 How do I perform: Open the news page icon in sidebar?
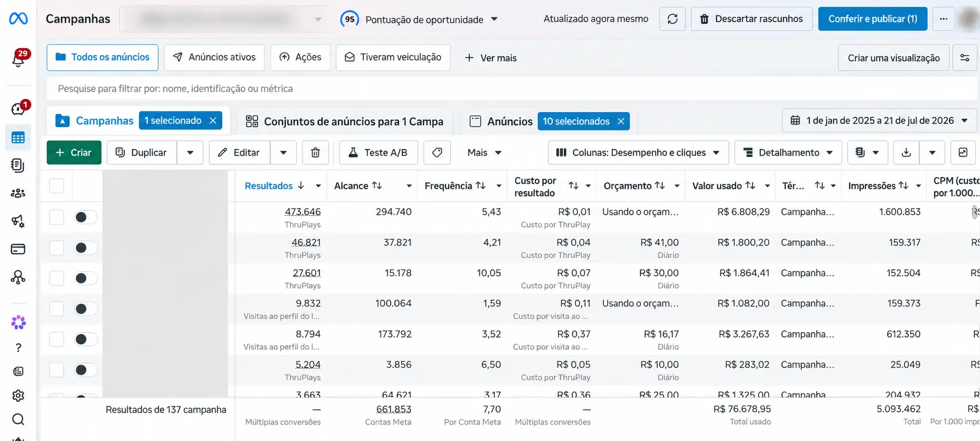18,371
